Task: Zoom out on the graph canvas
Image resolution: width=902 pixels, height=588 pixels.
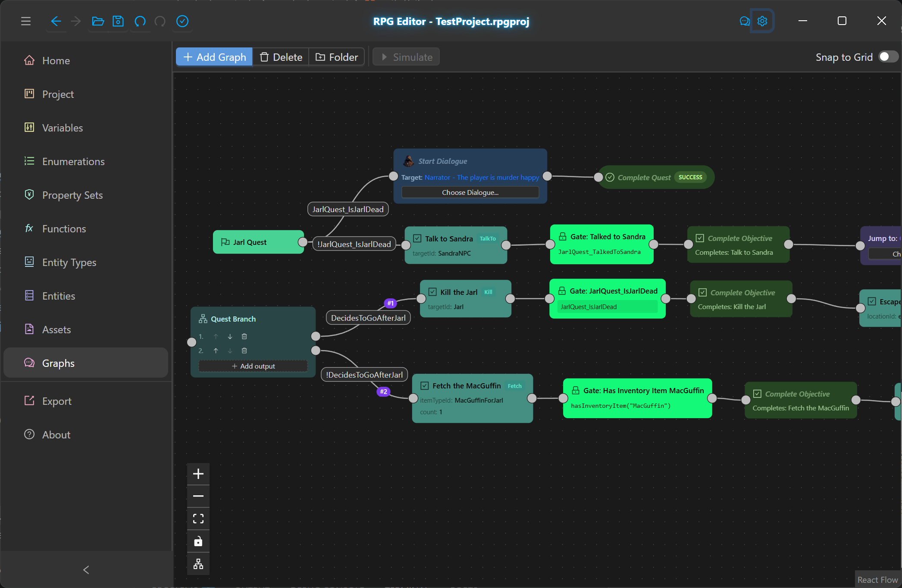Action: 198,496
